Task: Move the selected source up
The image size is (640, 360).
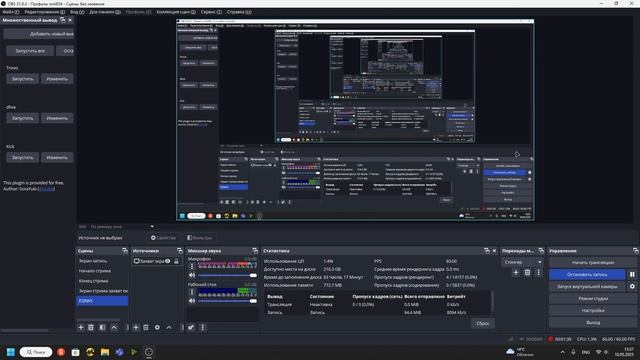Action: (x=169, y=327)
